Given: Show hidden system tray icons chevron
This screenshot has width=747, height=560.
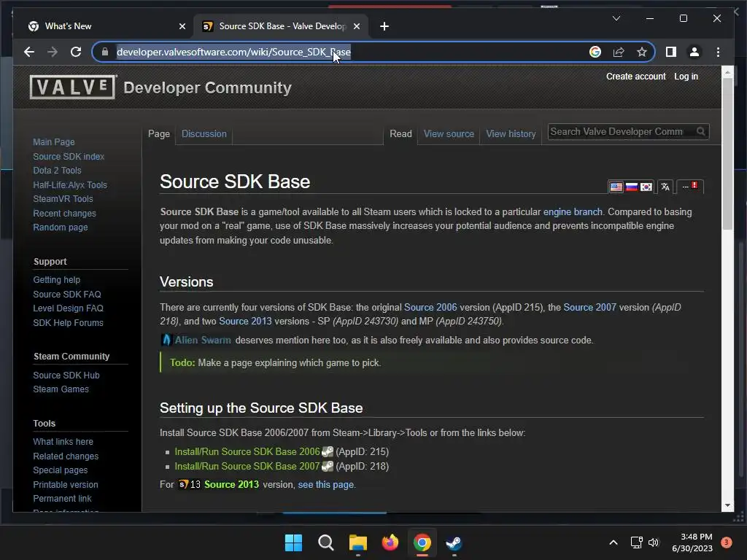Looking at the screenshot, I should (614, 542).
